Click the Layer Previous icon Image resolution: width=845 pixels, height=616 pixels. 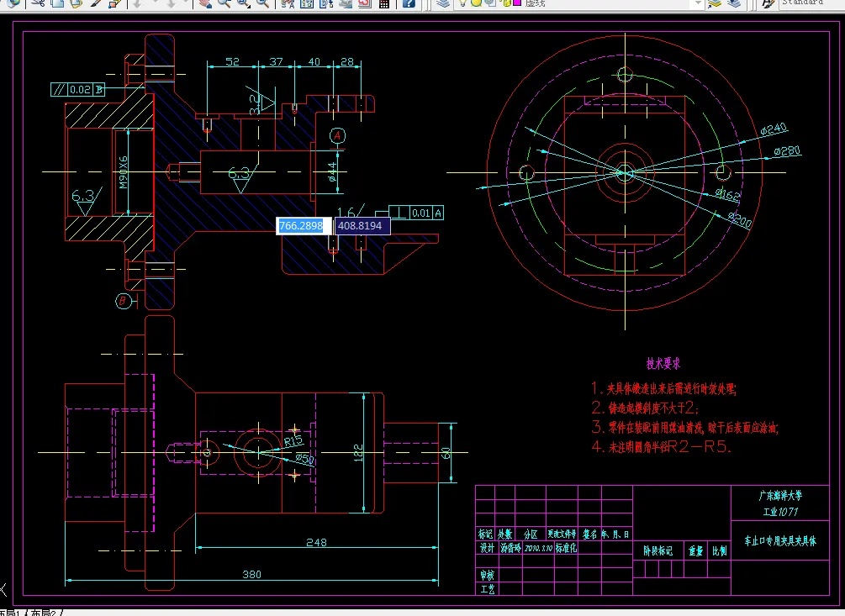pos(734,3)
